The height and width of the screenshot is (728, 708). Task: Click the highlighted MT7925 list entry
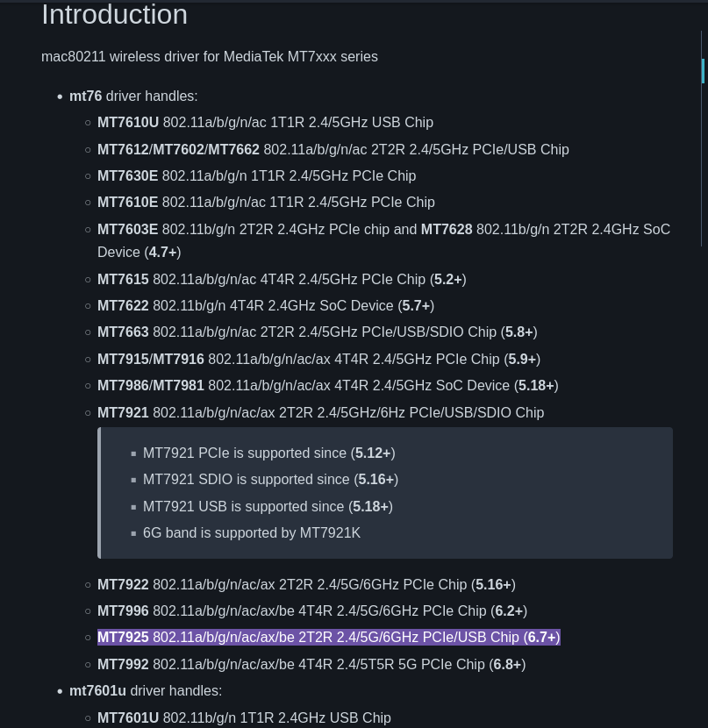(329, 638)
